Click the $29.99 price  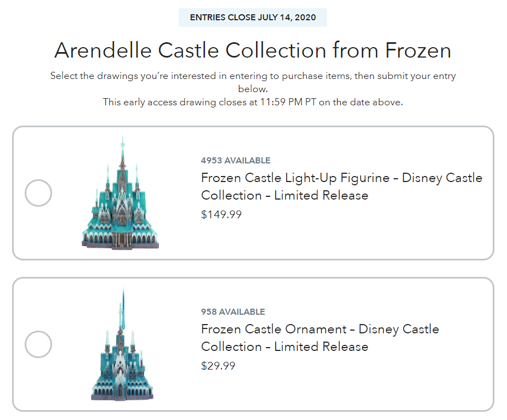pos(218,366)
